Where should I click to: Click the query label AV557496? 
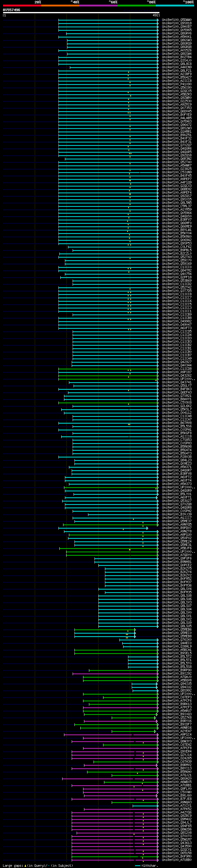pos(11,10)
